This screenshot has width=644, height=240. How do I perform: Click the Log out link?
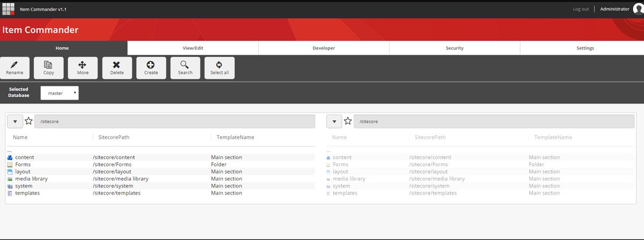coord(581,9)
